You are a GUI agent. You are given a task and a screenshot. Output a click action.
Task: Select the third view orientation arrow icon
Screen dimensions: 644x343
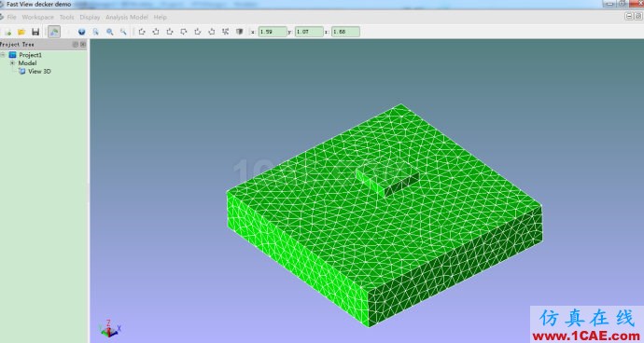pos(170,32)
